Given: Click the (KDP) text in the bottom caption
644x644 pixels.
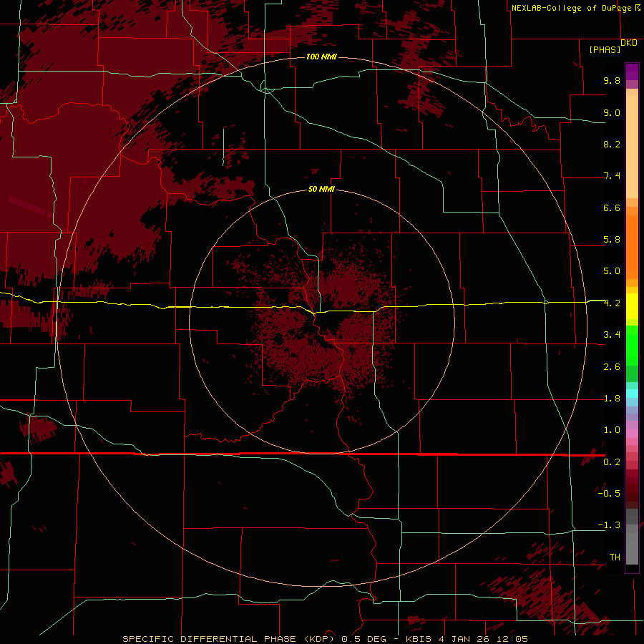Looking at the screenshot, I should tap(320, 639).
